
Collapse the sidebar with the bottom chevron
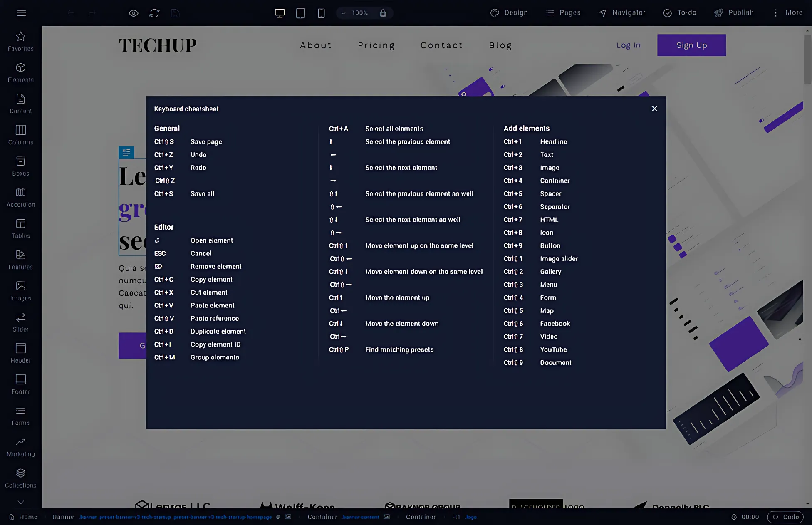[x=20, y=502]
